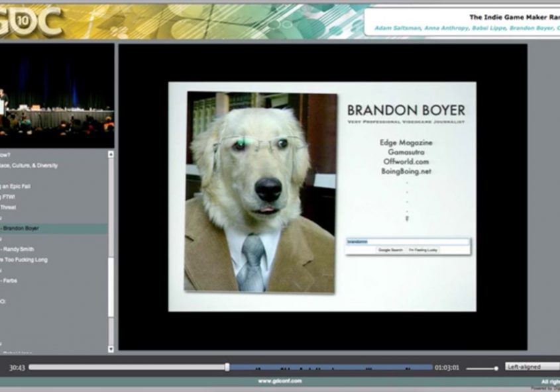The image size is (560, 392).
Task: Jump to the Epic Fail chapter
Action: pos(17,187)
